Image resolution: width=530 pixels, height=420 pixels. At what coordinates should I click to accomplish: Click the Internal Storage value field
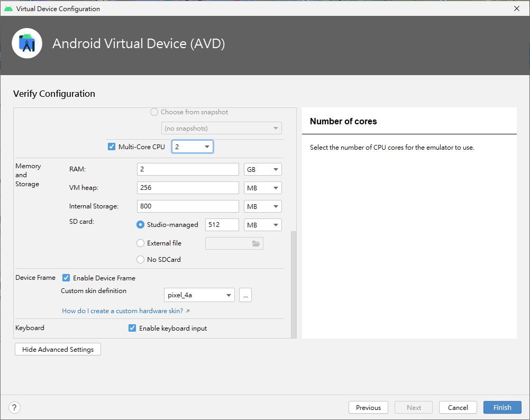coord(188,206)
